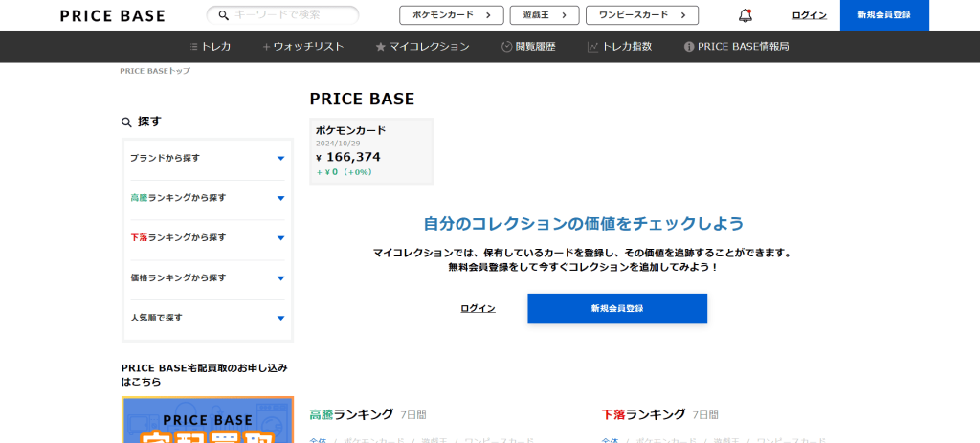Viewport: 980px width, 443px height.
Task: Click the plus icon beside ウォッチリスト
Action: click(266, 47)
